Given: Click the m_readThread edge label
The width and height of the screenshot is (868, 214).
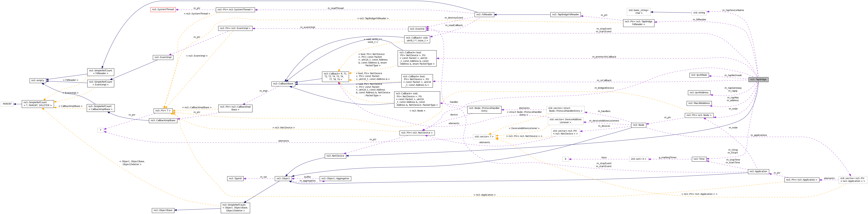Looking at the screenshot, I should coord(336,8).
